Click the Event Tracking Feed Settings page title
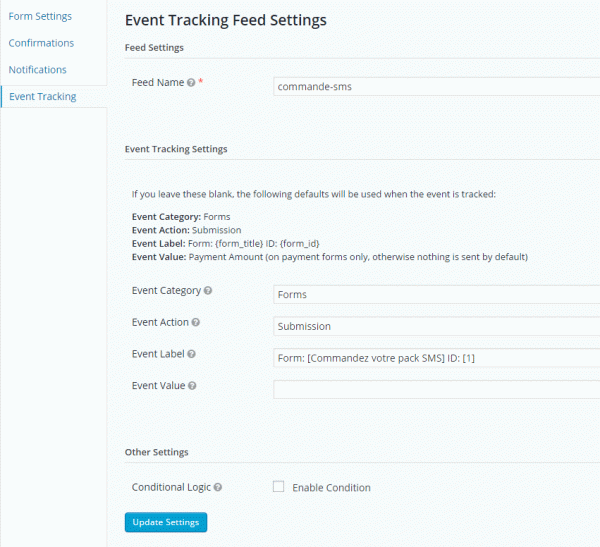Viewport: 600px width, 547px height. (x=225, y=19)
